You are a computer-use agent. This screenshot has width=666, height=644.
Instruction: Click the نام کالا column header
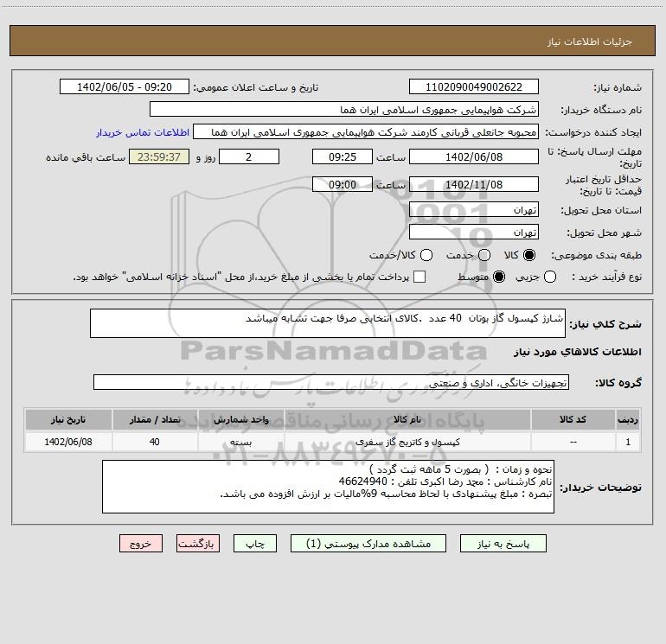[x=407, y=419]
